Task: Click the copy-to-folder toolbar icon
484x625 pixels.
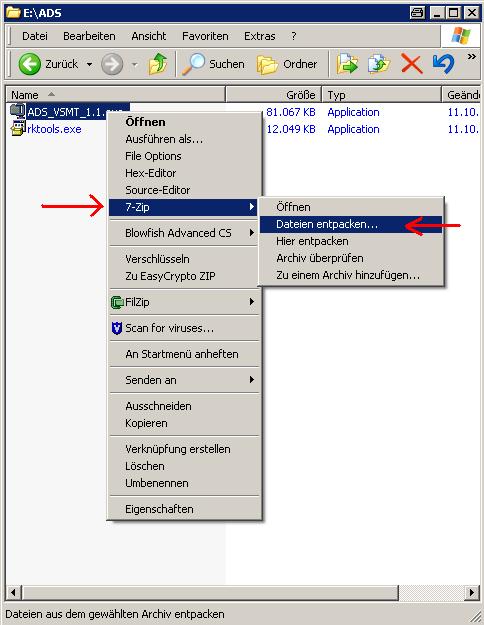Action: point(379,64)
